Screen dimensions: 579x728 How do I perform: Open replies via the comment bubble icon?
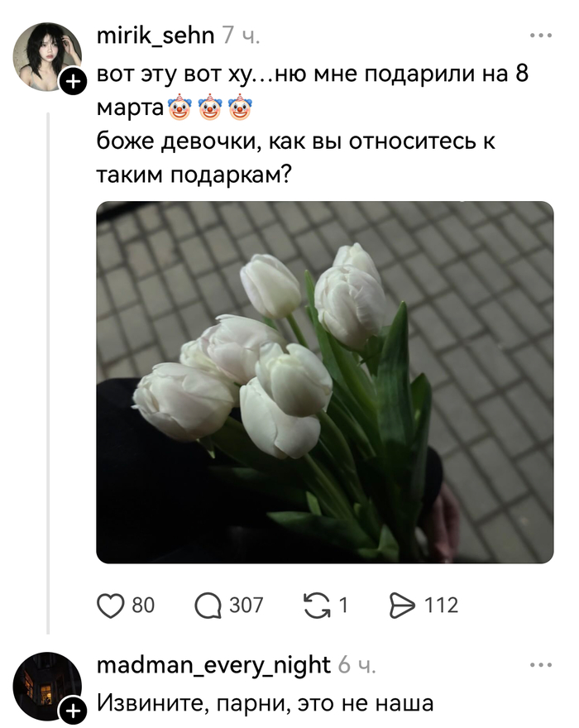pyautogui.click(x=208, y=606)
